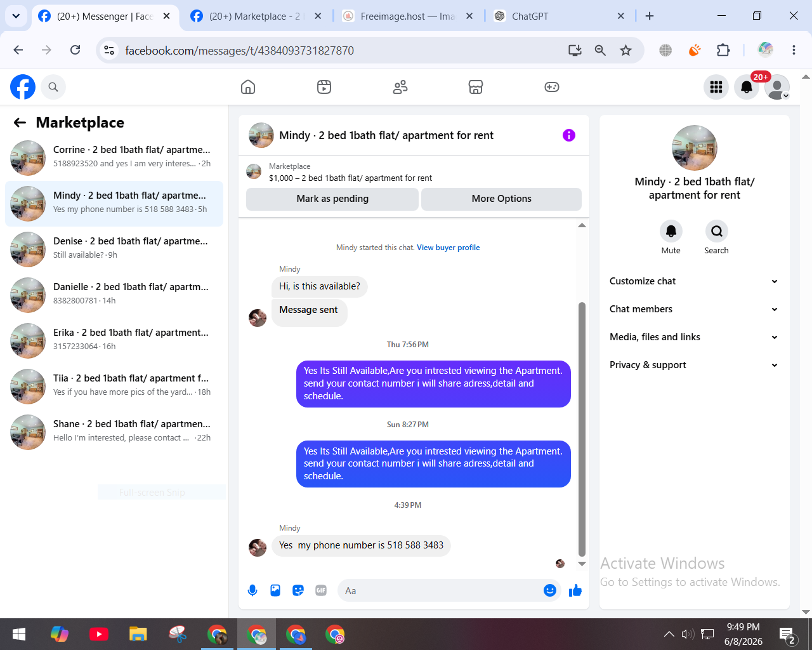
Task: Open the account profile avatar menu
Action: 777,87
